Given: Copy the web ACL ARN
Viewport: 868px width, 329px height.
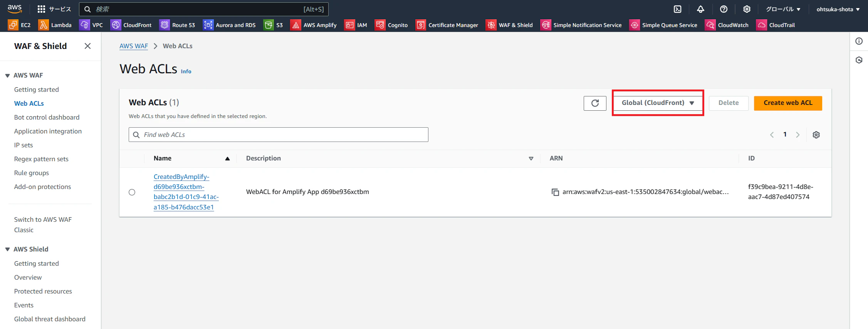Looking at the screenshot, I should tap(555, 192).
